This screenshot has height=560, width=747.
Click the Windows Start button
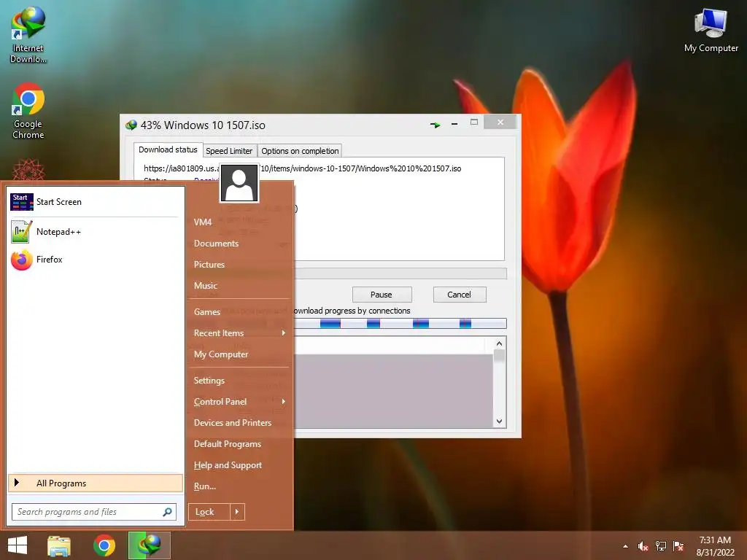click(18, 545)
